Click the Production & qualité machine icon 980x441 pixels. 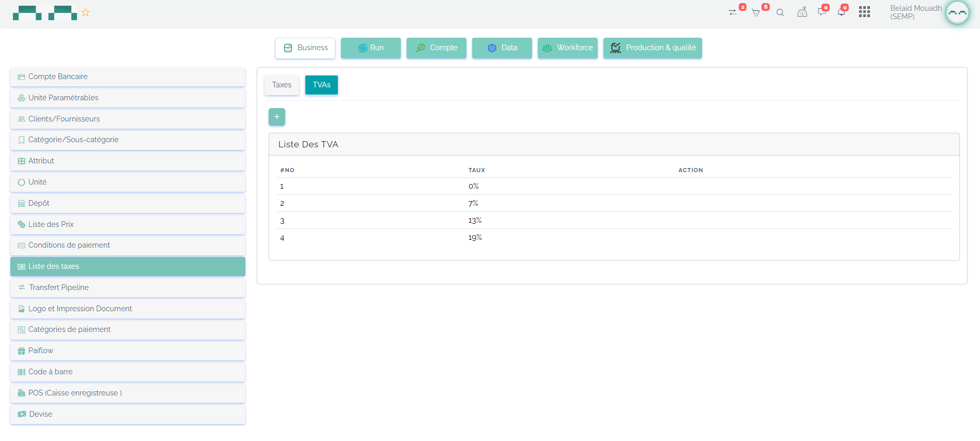pyautogui.click(x=615, y=48)
